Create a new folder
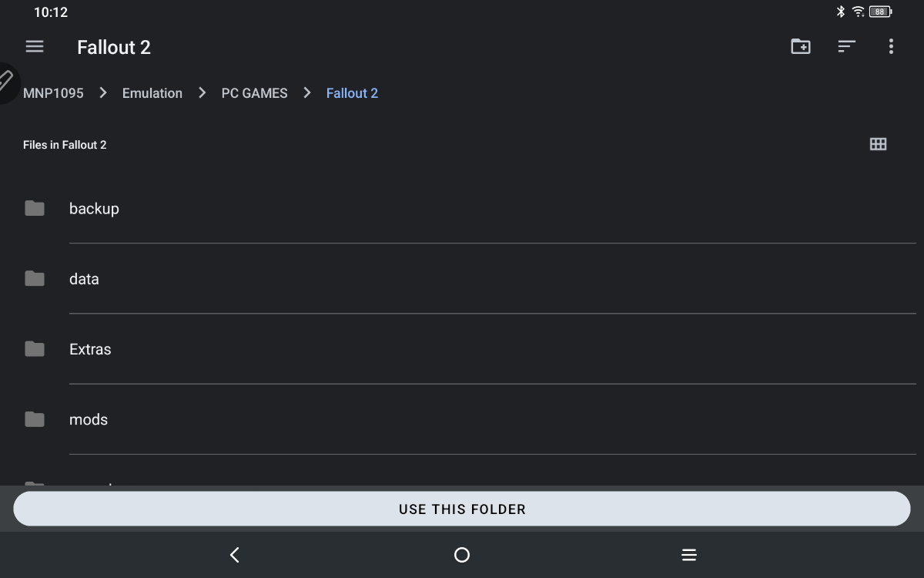 pos(801,46)
